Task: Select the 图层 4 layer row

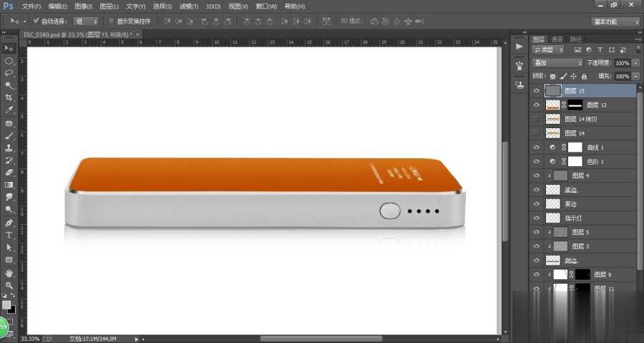Action: point(583,175)
